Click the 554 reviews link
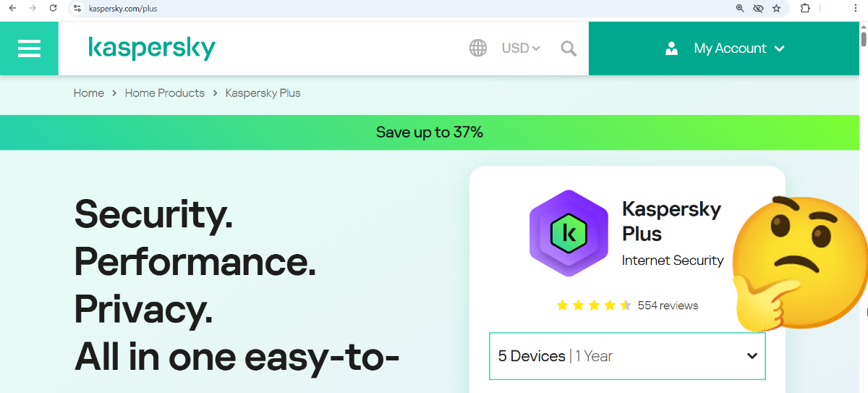 pos(668,305)
